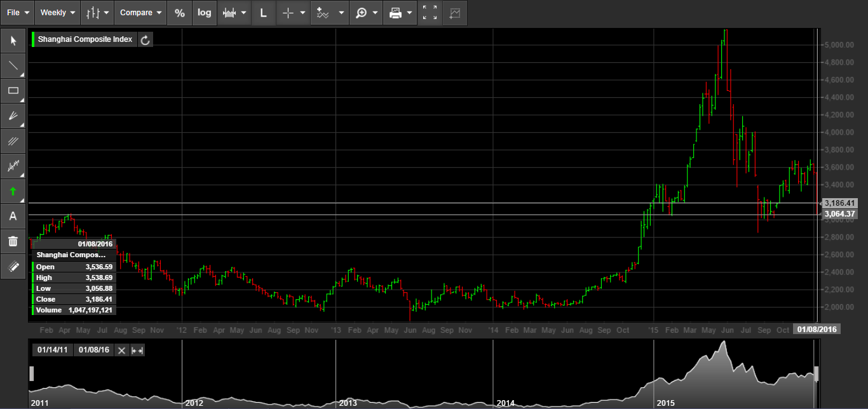Activate the text annotation tool
The height and width of the screenshot is (409, 868).
[x=13, y=216]
